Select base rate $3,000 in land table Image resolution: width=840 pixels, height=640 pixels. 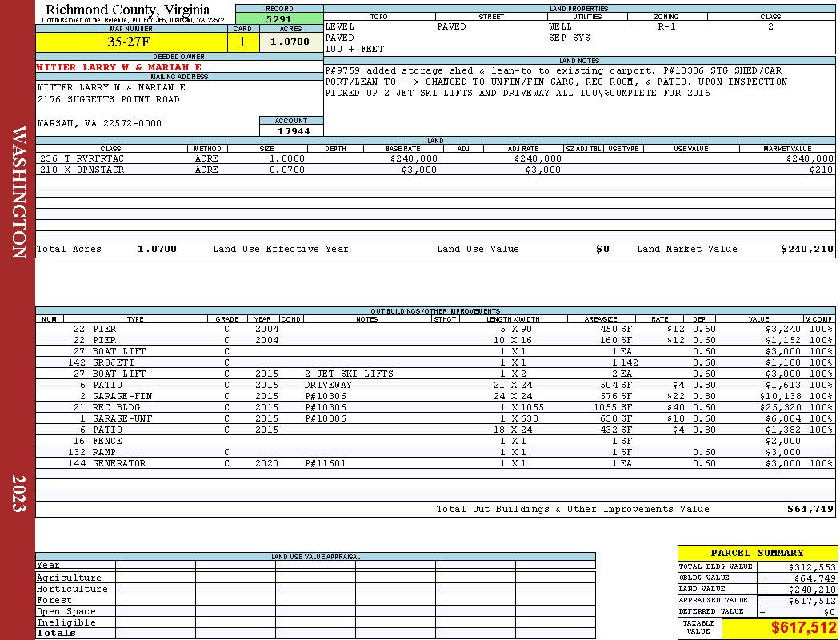point(418,170)
